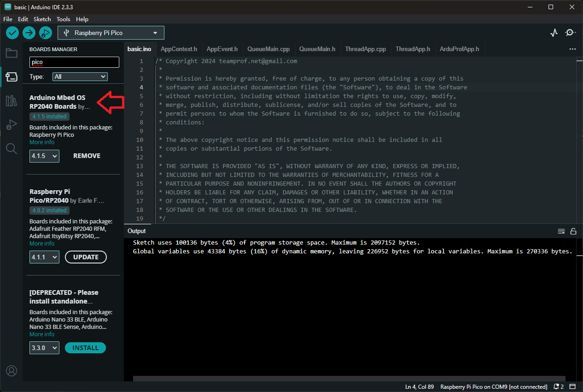
Task: Open the Type filter dropdown
Action: pyautogui.click(x=80, y=76)
